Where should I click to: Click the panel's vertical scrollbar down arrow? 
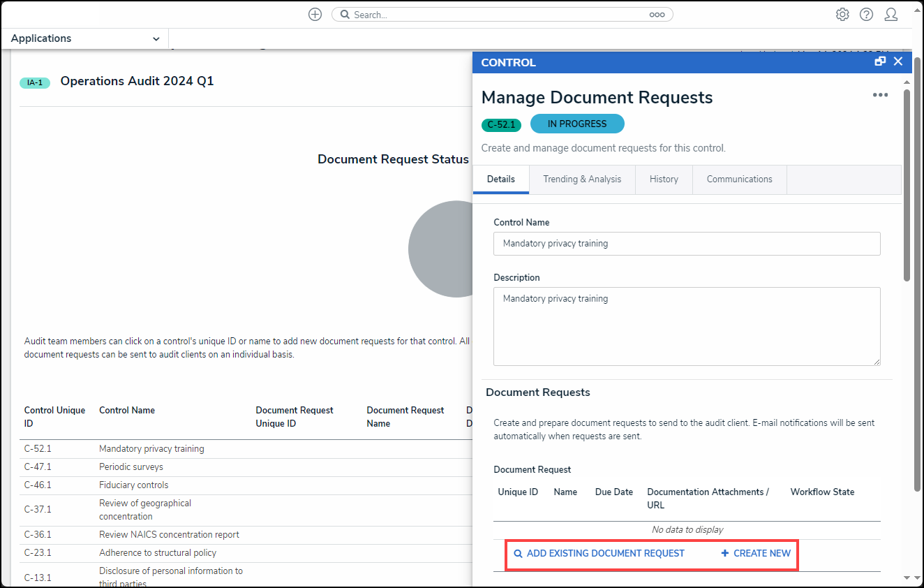(907, 578)
